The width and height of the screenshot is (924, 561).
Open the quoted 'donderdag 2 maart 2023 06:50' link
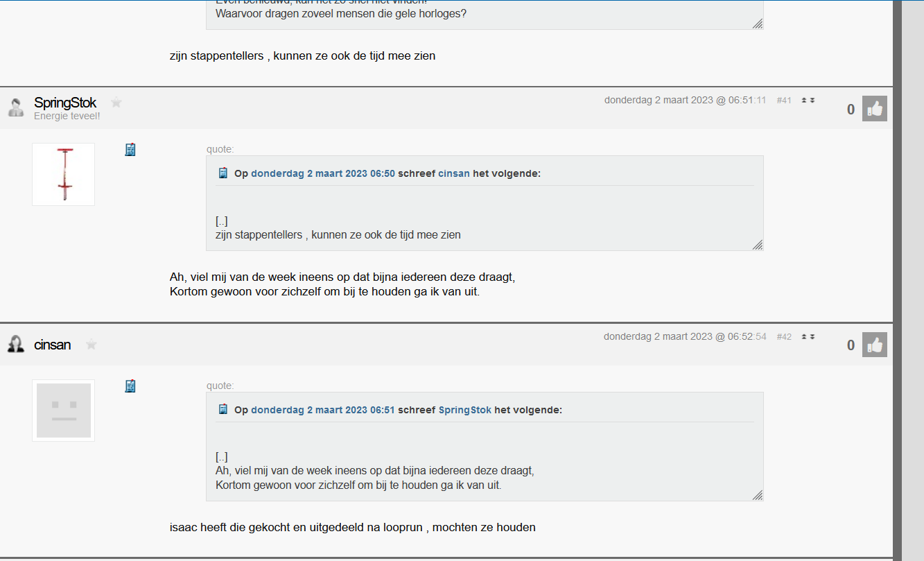323,173
